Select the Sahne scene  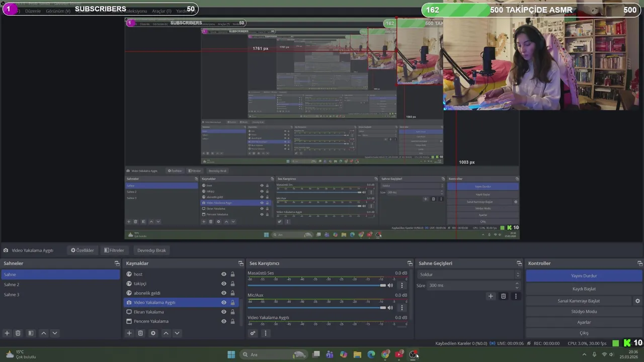(x=60, y=275)
